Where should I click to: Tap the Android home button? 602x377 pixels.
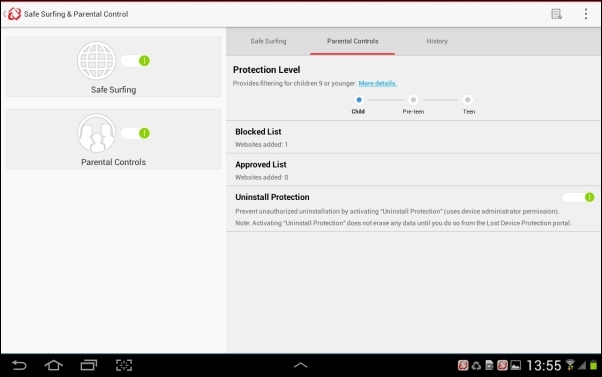click(x=54, y=365)
